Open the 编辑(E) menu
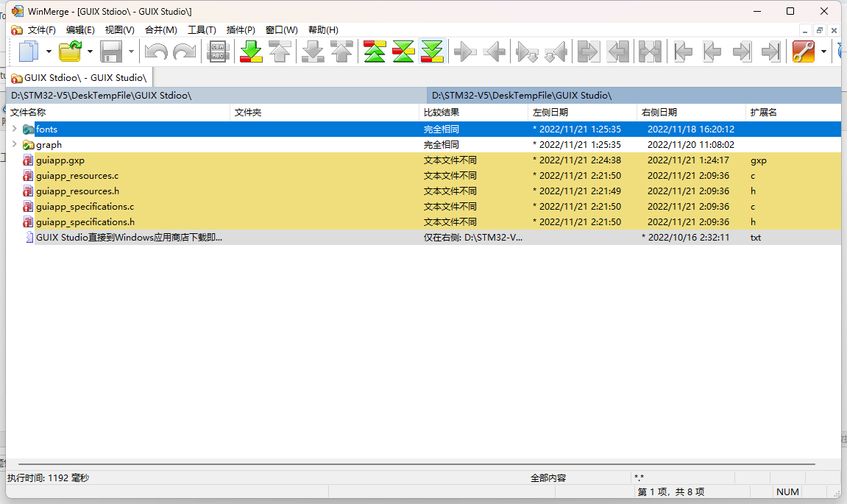Viewport: 847px width, 504px height. pos(80,30)
